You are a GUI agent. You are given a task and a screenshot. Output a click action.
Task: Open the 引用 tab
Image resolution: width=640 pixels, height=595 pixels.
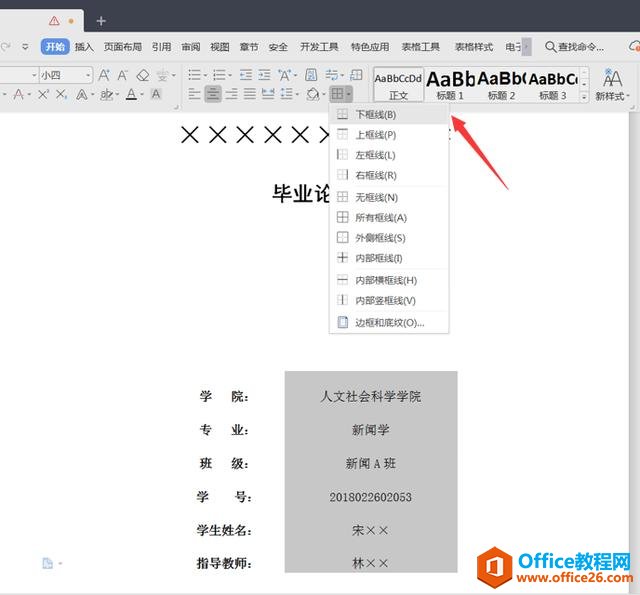coord(162,47)
